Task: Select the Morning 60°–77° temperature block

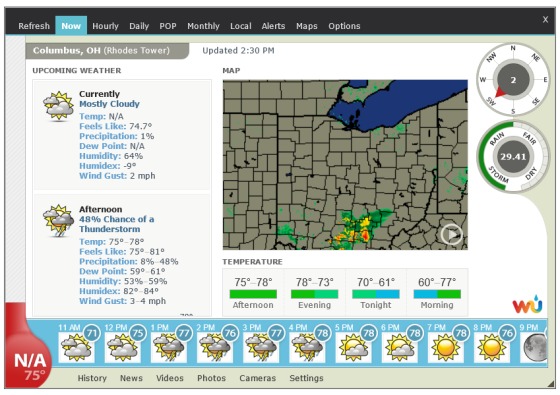Action: (x=437, y=292)
